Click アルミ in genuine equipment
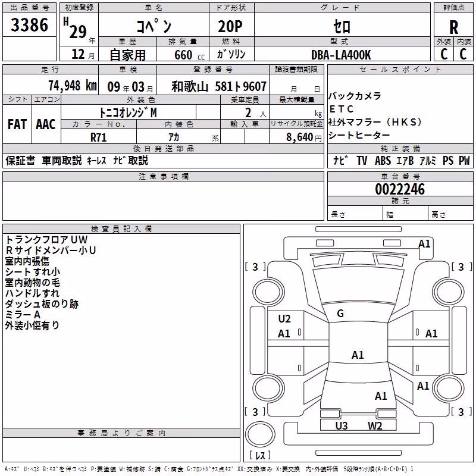 click(428, 161)
